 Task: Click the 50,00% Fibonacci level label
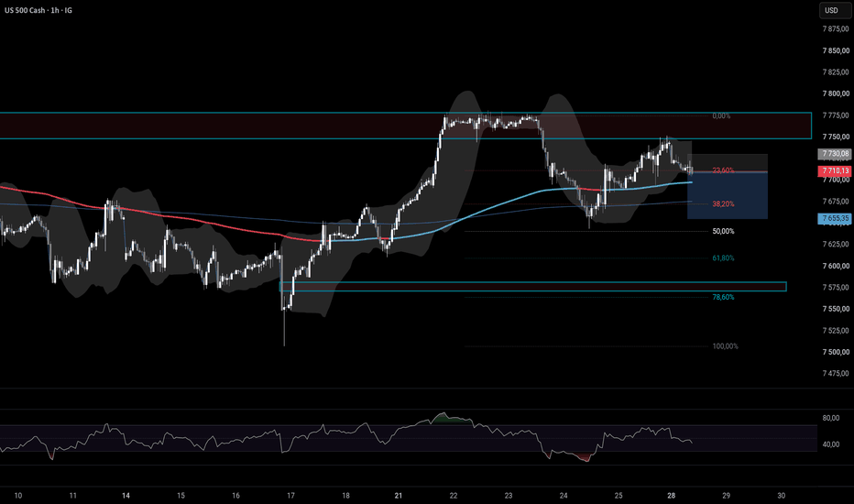[x=723, y=231]
